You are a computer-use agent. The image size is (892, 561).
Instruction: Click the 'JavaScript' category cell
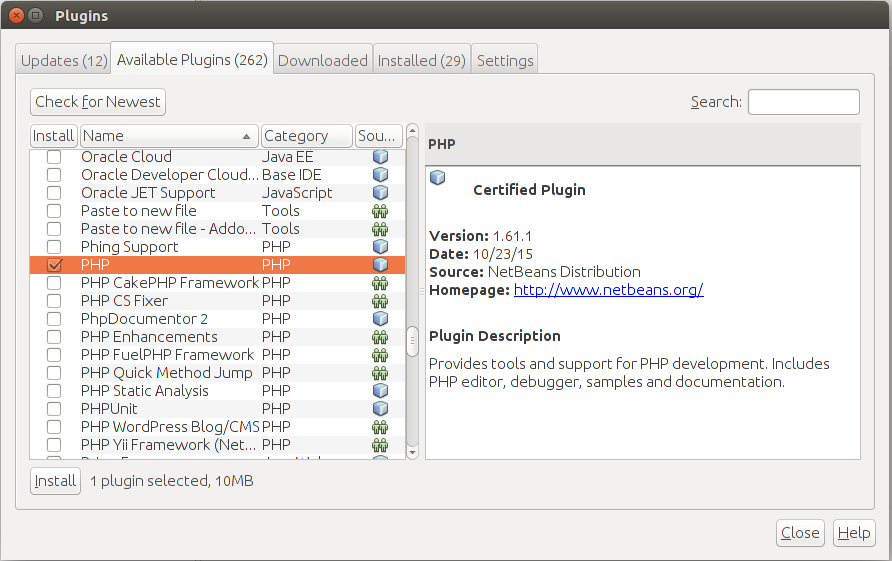point(297,193)
